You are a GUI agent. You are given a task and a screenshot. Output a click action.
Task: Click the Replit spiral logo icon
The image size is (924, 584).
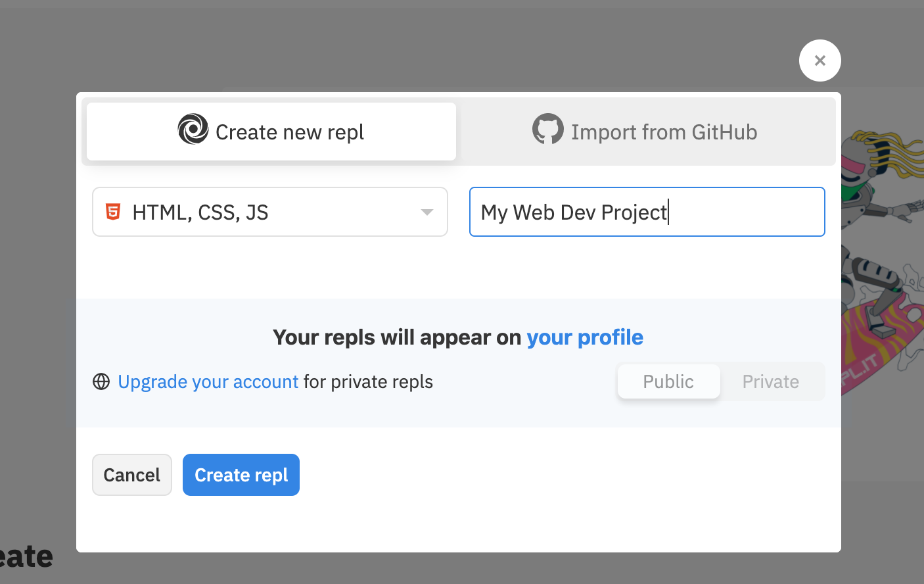coord(193,130)
